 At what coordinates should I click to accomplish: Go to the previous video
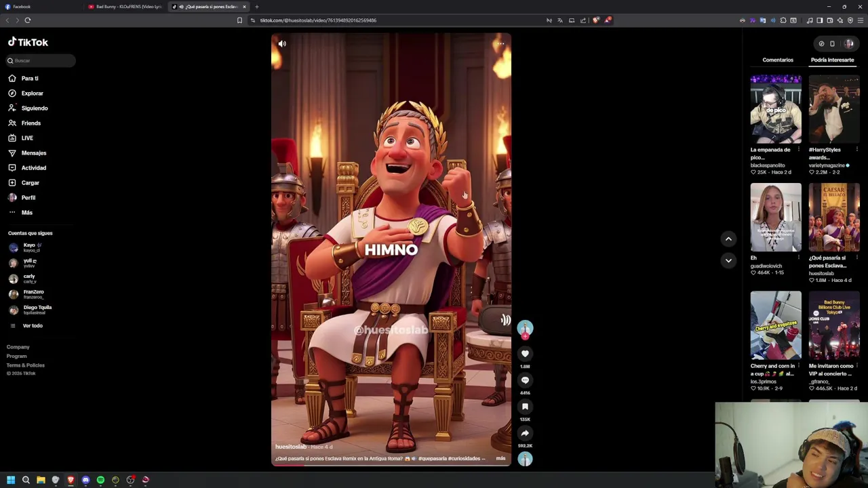click(x=728, y=239)
